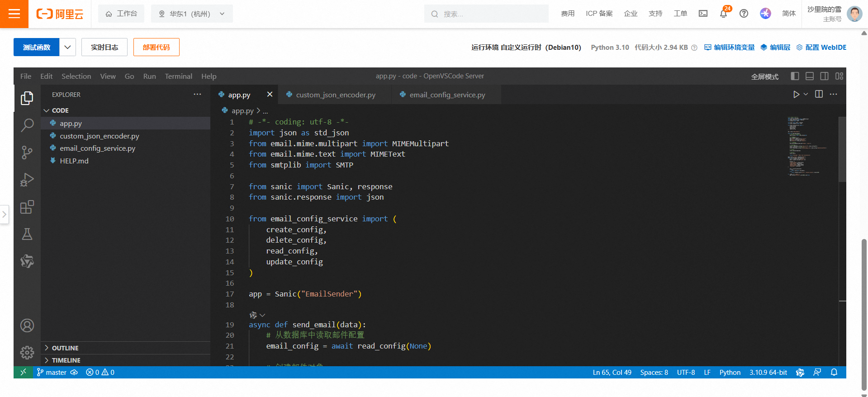Open the Explorer view in activity bar
The width and height of the screenshot is (868, 397).
[x=27, y=98]
